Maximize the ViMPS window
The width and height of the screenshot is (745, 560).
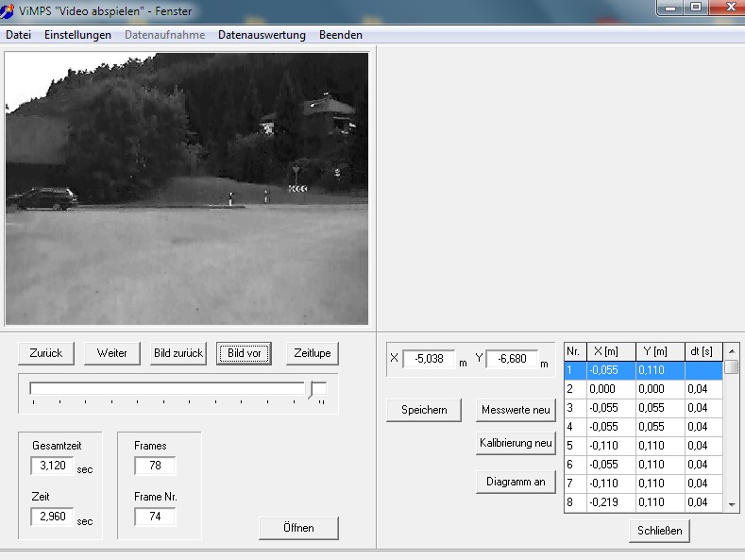[x=696, y=8]
